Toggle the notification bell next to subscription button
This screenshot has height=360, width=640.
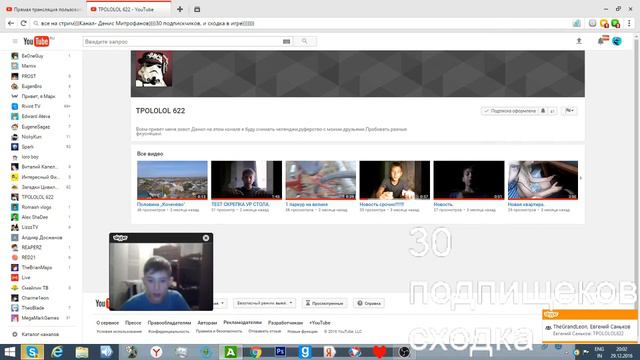click(543, 111)
